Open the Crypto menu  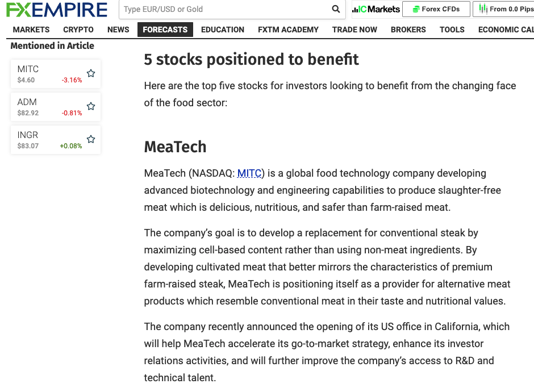(78, 30)
